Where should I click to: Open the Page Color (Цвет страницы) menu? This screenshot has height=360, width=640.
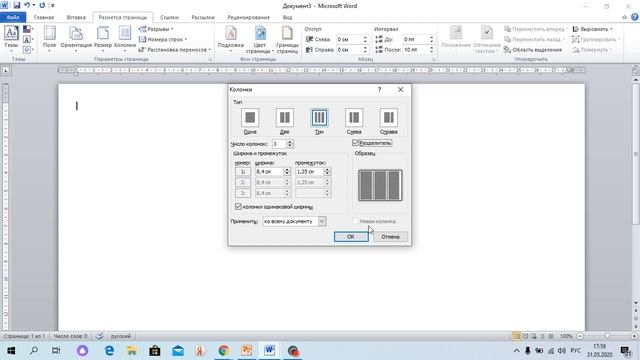coord(260,40)
